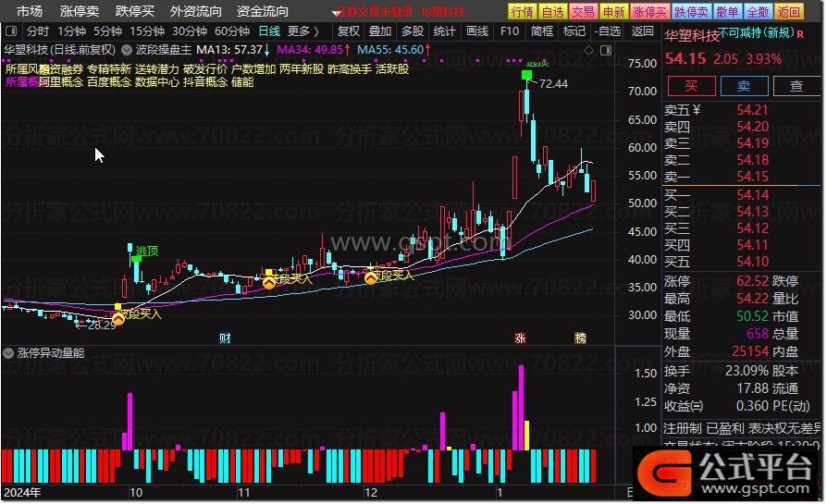Screen dimensions: 827x504
Task: Open the small dropdown triangle before 证券交易未登录
Action: pyautogui.click(x=336, y=13)
